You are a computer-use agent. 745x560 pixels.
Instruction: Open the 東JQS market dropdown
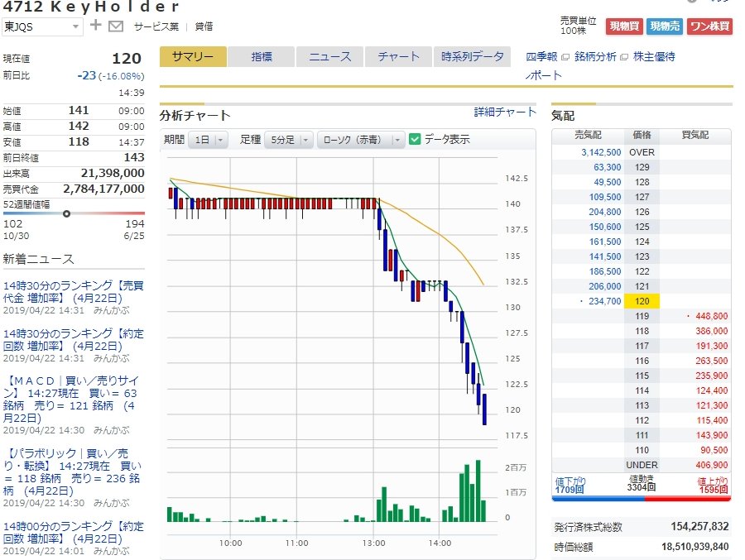42,26
